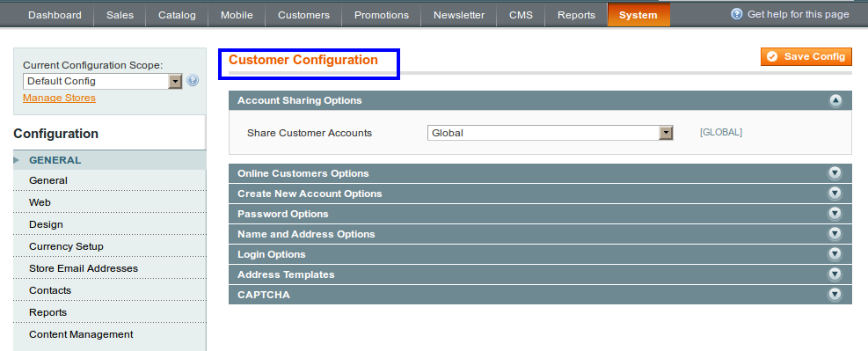This screenshot has width=868, height=351.
Task: Click Create New Account Options header
Action: point(540,194)
